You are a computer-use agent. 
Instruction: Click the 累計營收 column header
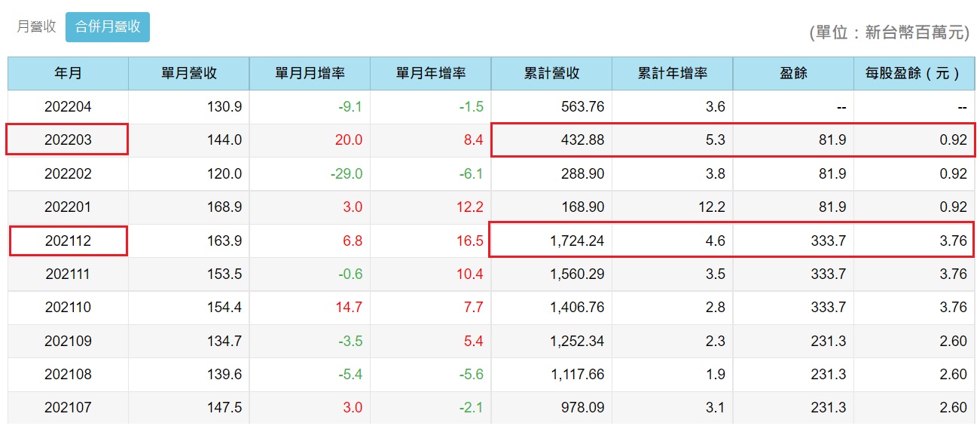point(551,73)
